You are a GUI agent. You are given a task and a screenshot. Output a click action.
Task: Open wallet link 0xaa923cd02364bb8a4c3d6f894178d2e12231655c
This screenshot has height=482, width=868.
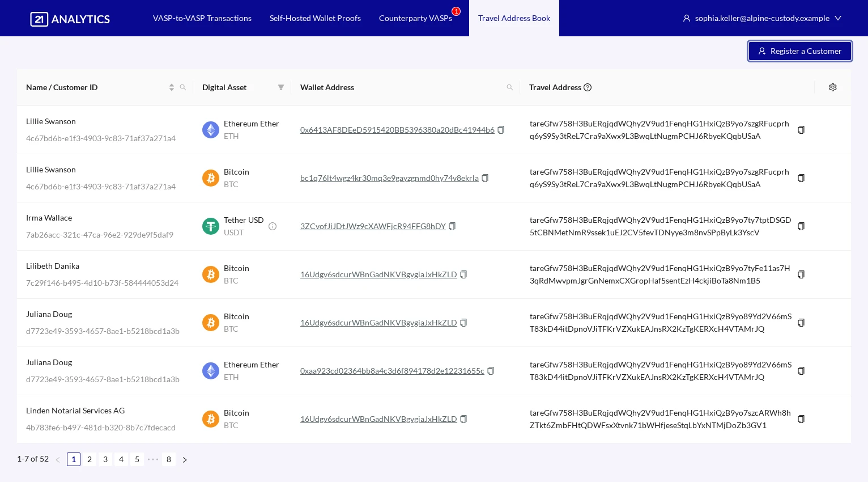392,371
